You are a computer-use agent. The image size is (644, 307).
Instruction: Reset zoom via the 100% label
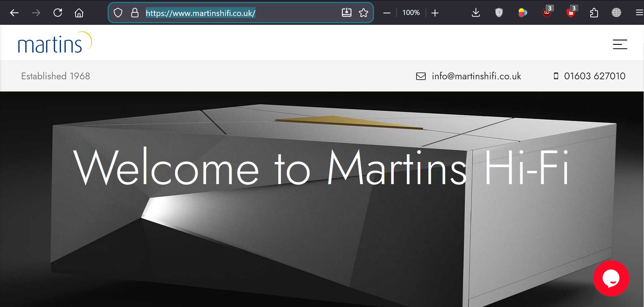coord(411,13)
